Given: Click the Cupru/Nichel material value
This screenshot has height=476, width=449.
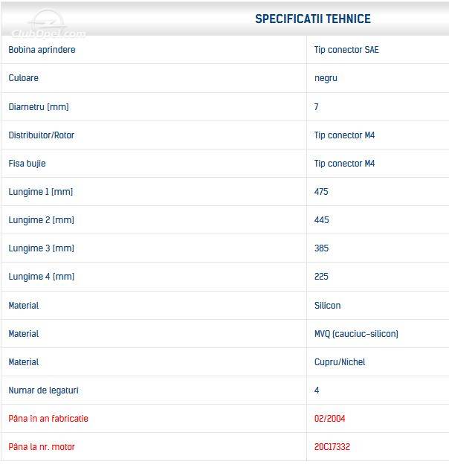Looking at the screenshot, I should pyautogui.click(x=340, y=362).
